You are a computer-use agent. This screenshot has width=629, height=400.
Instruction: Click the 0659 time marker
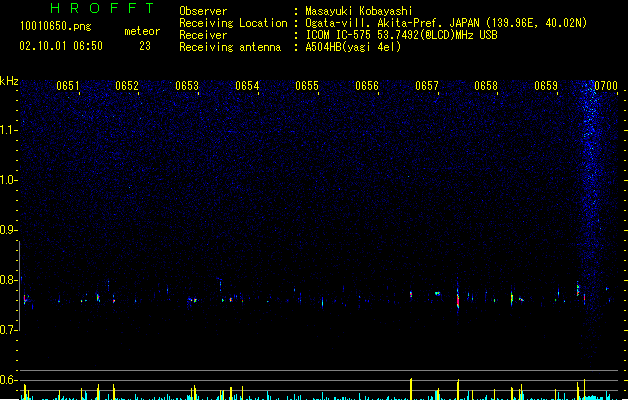point(546,86)
